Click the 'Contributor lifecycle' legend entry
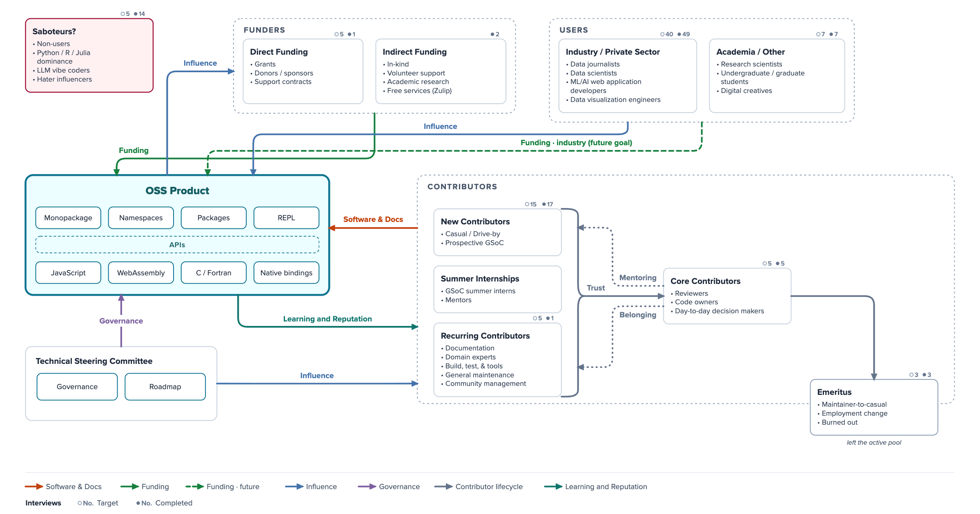This screenshot has height=514, width=980. pyautogui.click(x=479, y=487)
